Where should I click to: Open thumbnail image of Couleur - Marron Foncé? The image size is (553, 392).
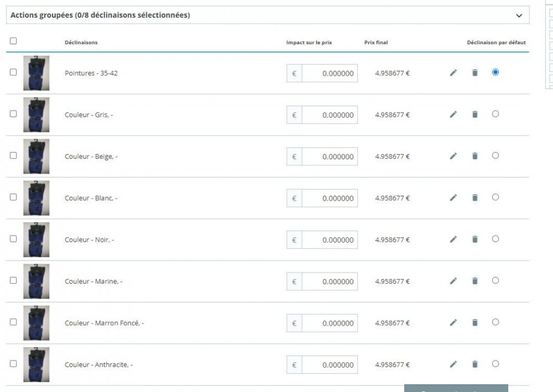tap(36, 323)
